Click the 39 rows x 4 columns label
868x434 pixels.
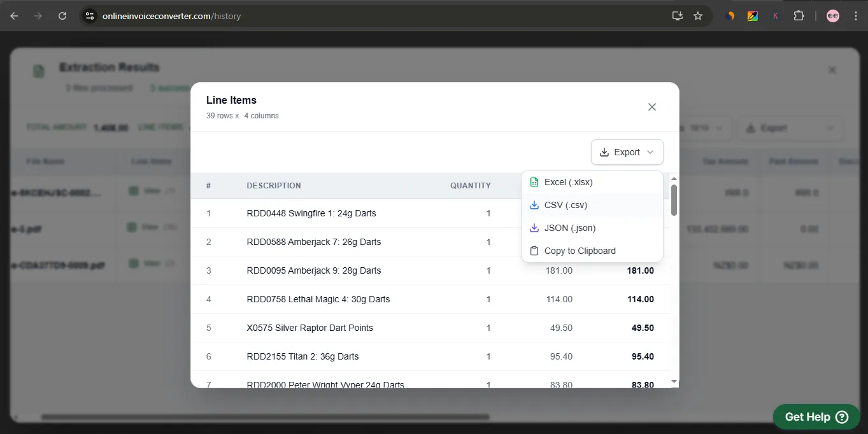pos(243,116)
